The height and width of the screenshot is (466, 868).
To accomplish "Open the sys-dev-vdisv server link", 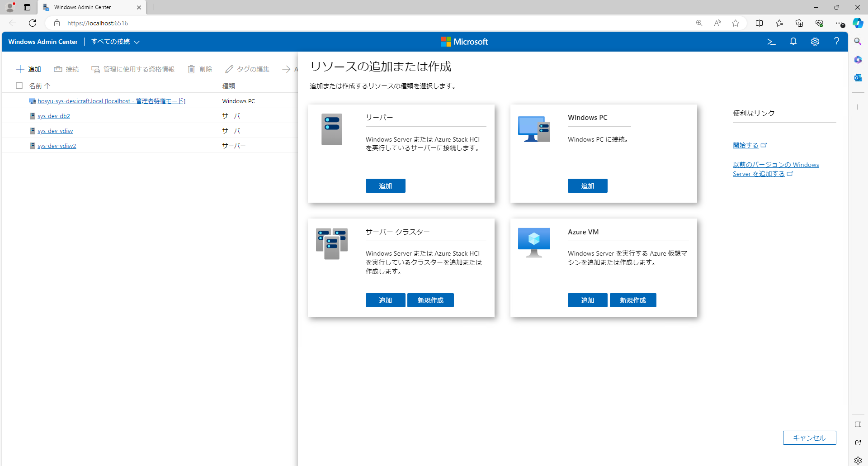I will (x=55, y=131).
